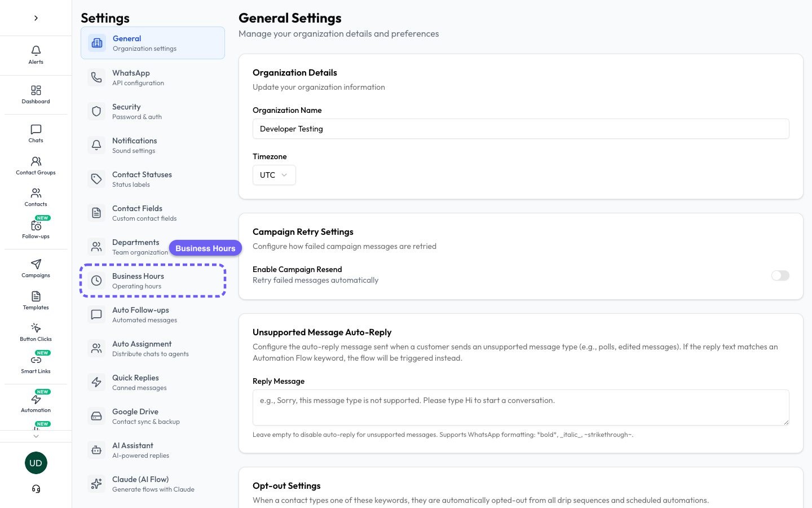Open Templates document icon
This screenshot has height=508, width=812.
tap(36, 296)
